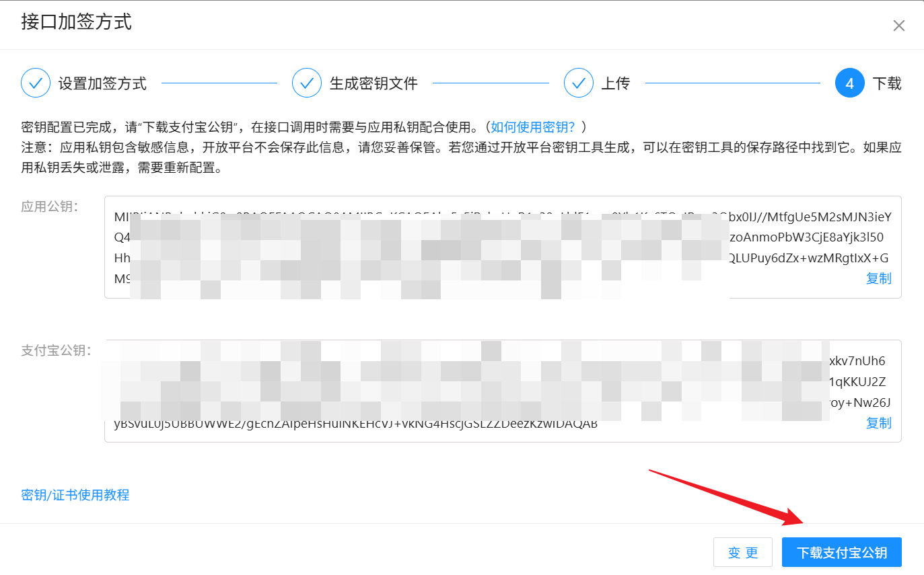Click the step 1 checkmark circle icon
Viewport: 924px width, 575px height.
[x=36, y=83]
